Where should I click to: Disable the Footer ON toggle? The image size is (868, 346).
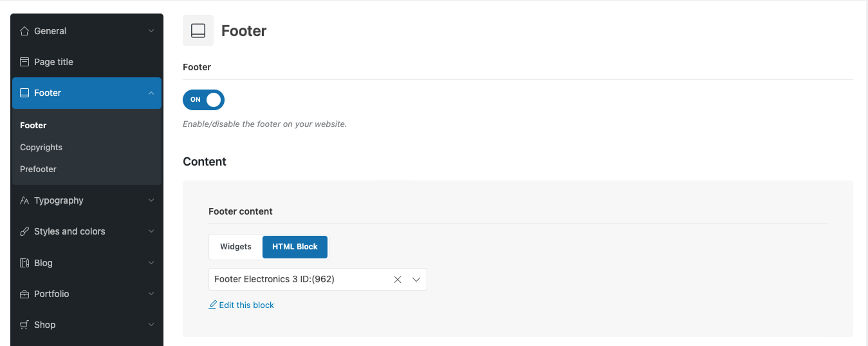click(204, 100)
